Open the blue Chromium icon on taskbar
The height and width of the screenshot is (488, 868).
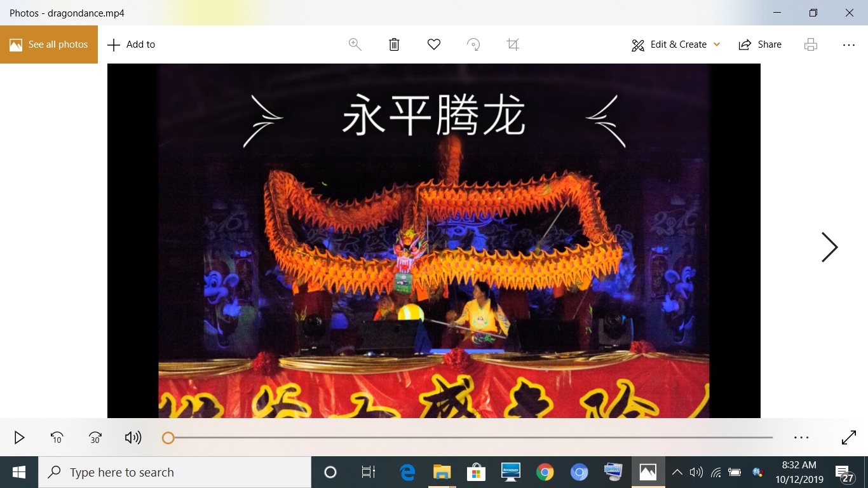tap(579, 472)
